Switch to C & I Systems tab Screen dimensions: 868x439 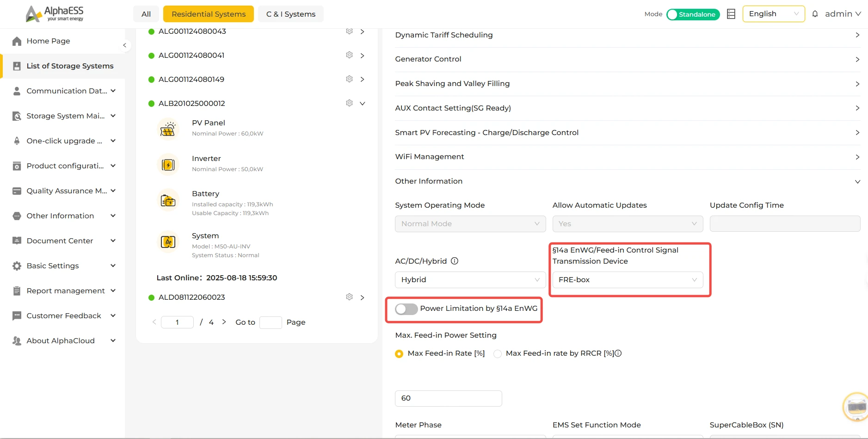point(291,14)
